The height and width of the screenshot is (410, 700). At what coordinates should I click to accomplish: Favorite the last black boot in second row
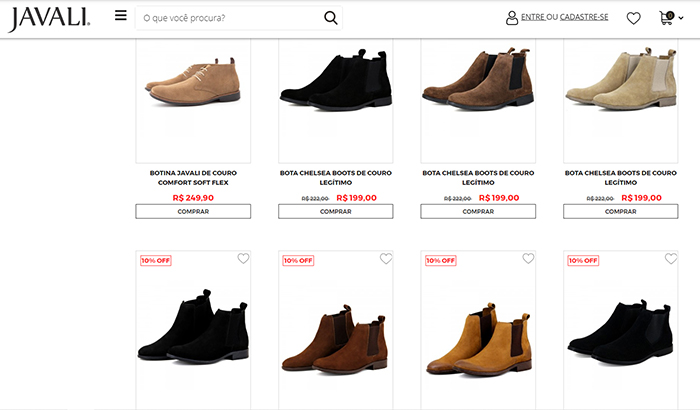click(670, 259)
